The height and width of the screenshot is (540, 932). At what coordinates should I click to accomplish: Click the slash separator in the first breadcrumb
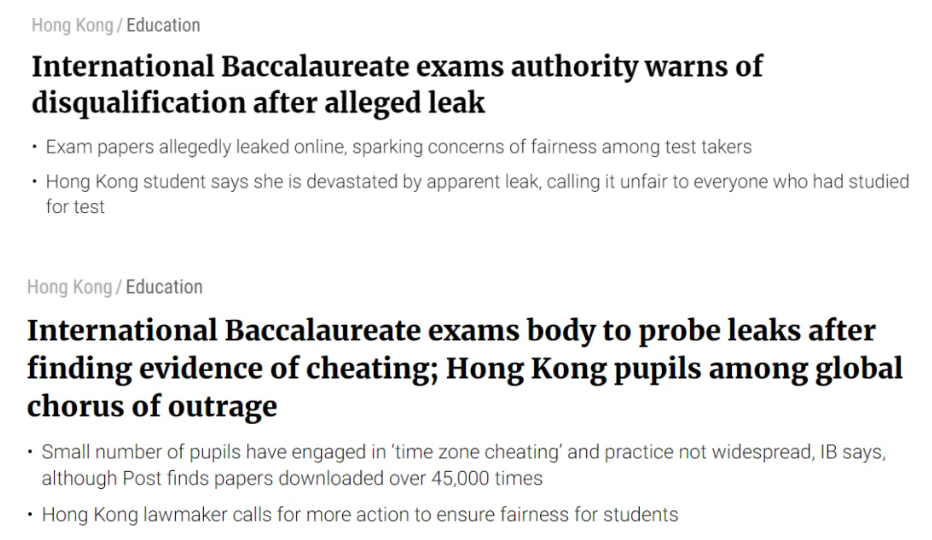click(119, 26)
